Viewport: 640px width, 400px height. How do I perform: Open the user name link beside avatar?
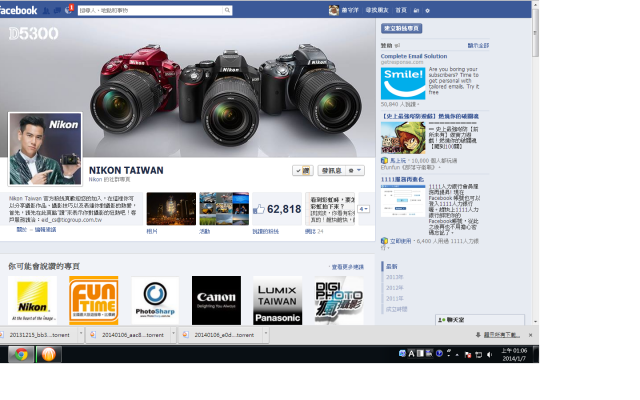coord(350,10)
